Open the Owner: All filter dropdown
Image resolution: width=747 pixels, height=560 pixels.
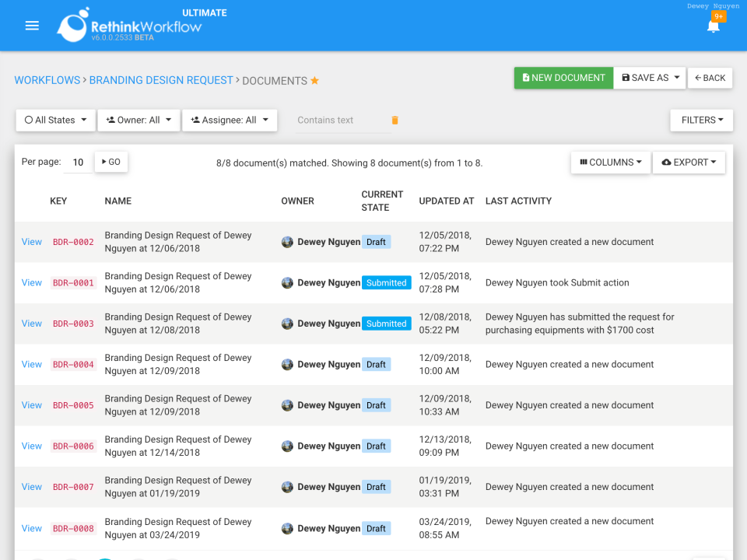coord(139,120)
